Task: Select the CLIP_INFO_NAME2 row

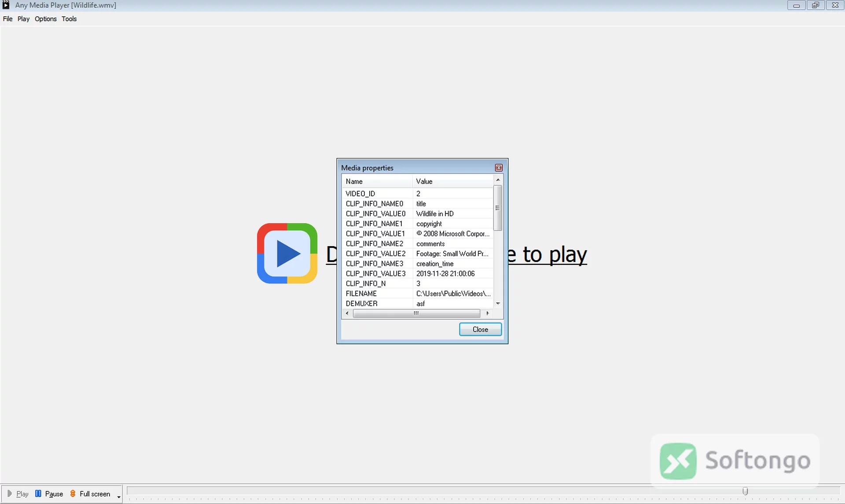Action: pyautogui.click(x=418, y=244)
